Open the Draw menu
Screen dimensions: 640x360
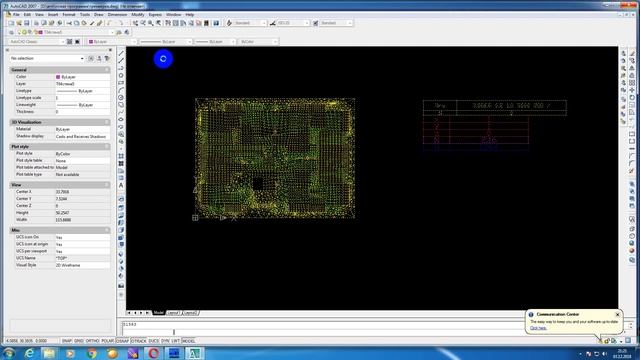coord(99,15)
